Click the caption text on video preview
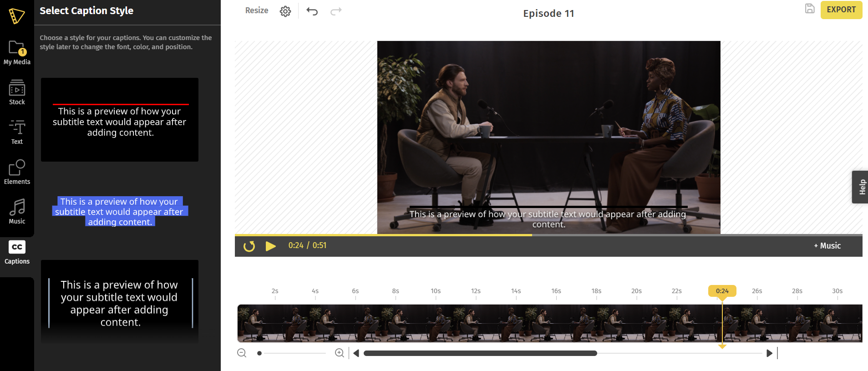 (x=548, y=219)
